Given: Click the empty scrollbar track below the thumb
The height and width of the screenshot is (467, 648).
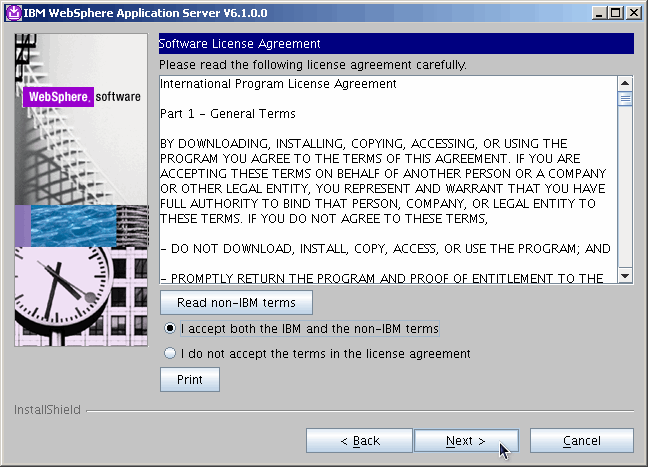Looking at the screenshot, I should click(x=625, y=187).
